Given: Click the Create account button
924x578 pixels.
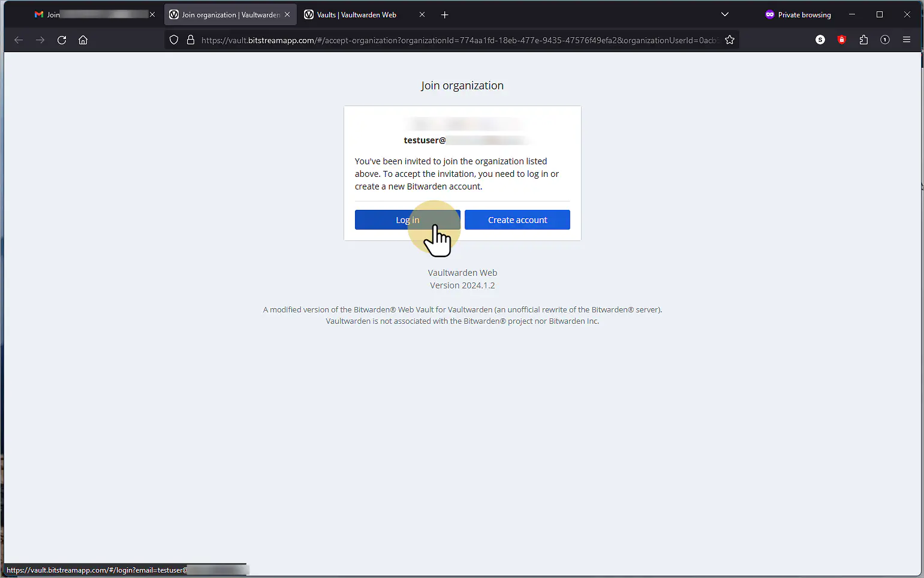Looking at the screenshot, I should click(x=517, y=220).
